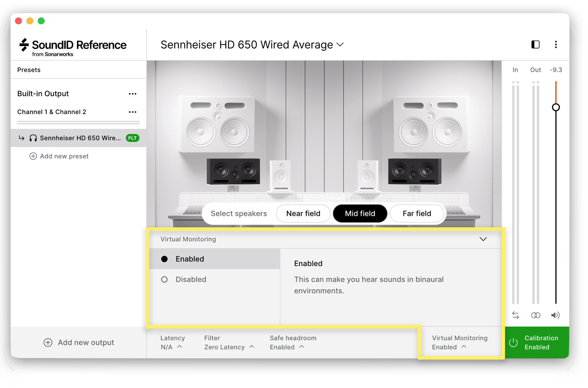Open the Sennheiser HD 650 profile dropdown
Screen dimensions: 588x388
coord(340,45)
